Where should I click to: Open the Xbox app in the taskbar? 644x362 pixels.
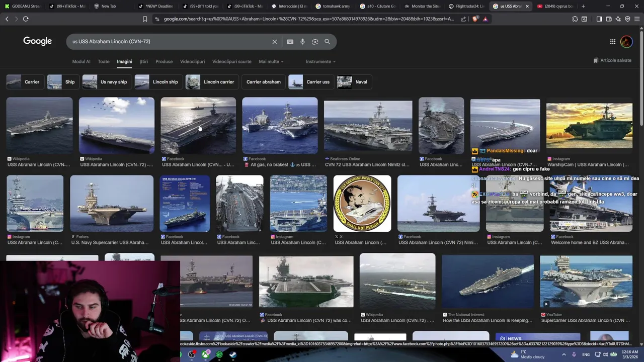(206, 354)
